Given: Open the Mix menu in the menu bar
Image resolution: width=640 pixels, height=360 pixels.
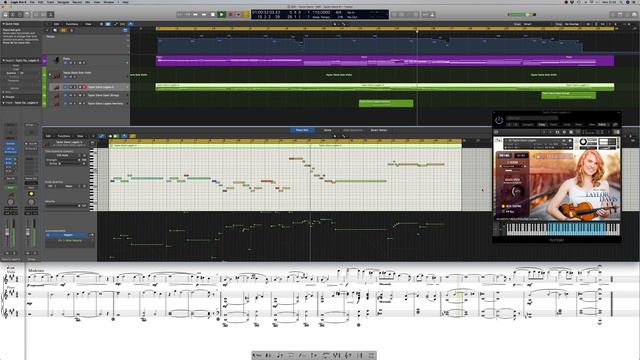Looking at the screenshot, I should click(88, 2).
